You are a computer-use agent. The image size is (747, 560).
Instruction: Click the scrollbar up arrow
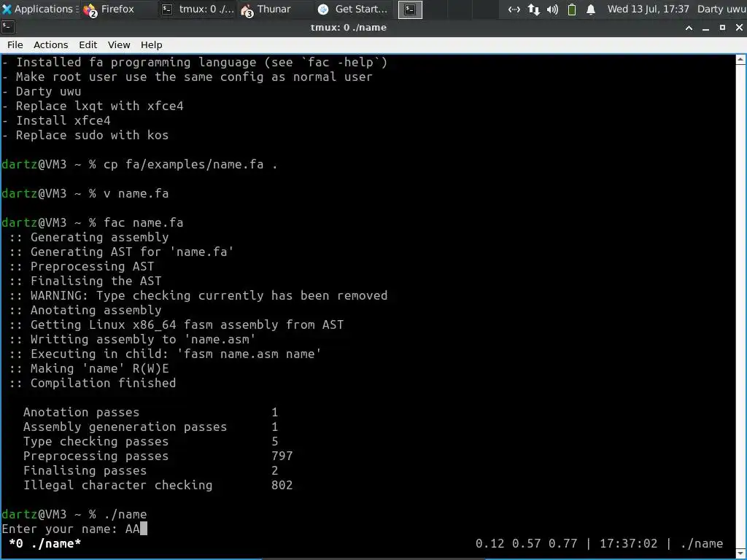point(741,60)
